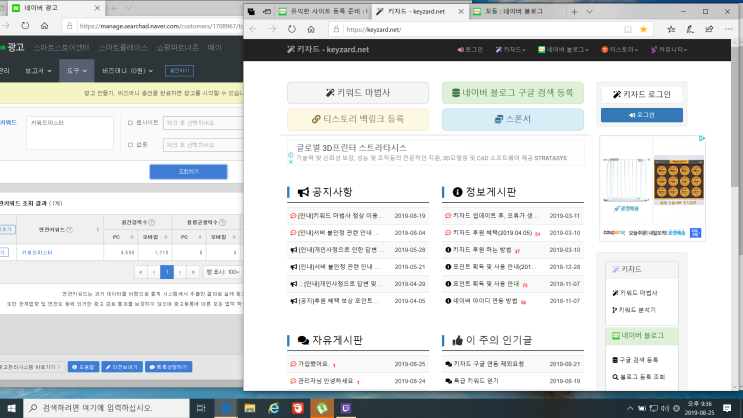Click set tabs aside icon
Image resolution: width=743 pixels, height=418 pixels.
click(x=267, y=11)
